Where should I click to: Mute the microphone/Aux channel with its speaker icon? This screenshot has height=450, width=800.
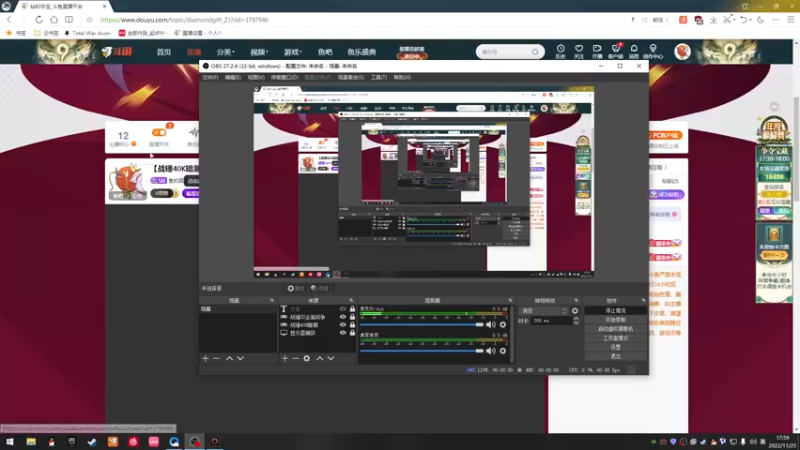(x=491, y=324)
